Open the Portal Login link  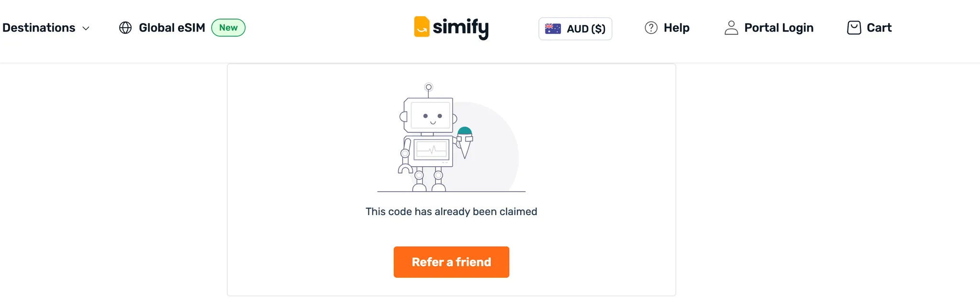click(779, 28)
